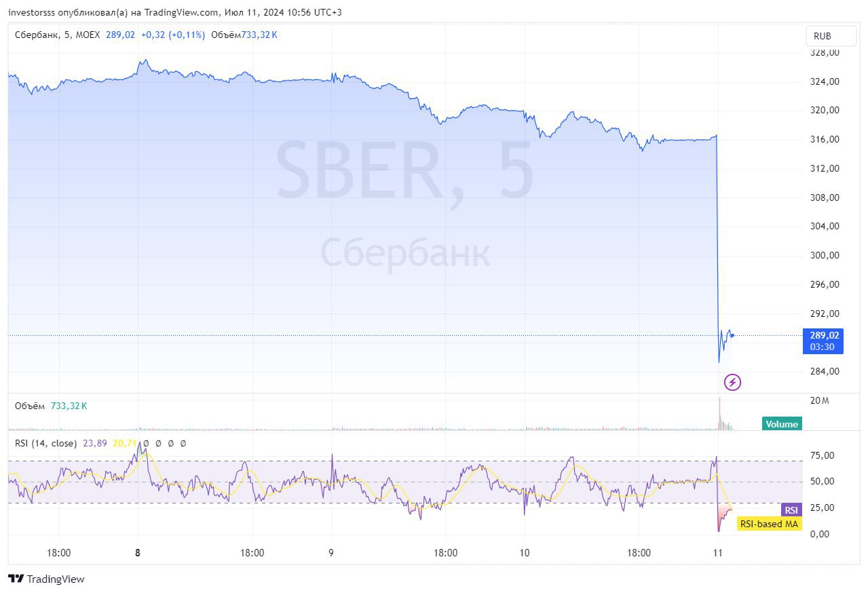This screenshot has width=868, height=593.
Task: Click the date 8 on time axis
Action: click(138, 553)
